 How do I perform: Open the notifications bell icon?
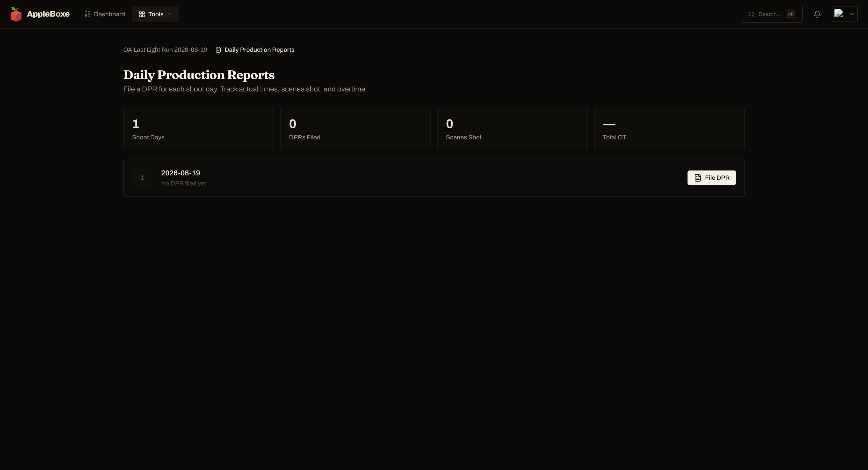(817, 14)
